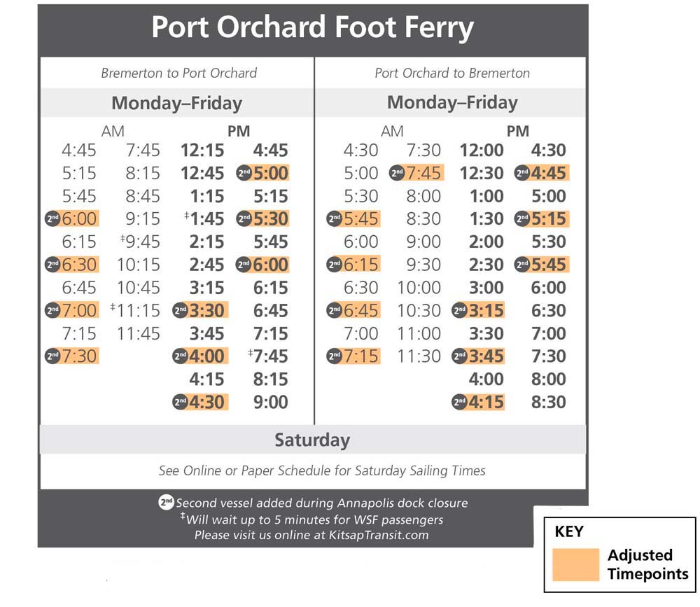700x607 pixels.
Task: Click the 2nd badge next to 4:15 PM Port Orchard sailing
Action: tap(460, 402)
